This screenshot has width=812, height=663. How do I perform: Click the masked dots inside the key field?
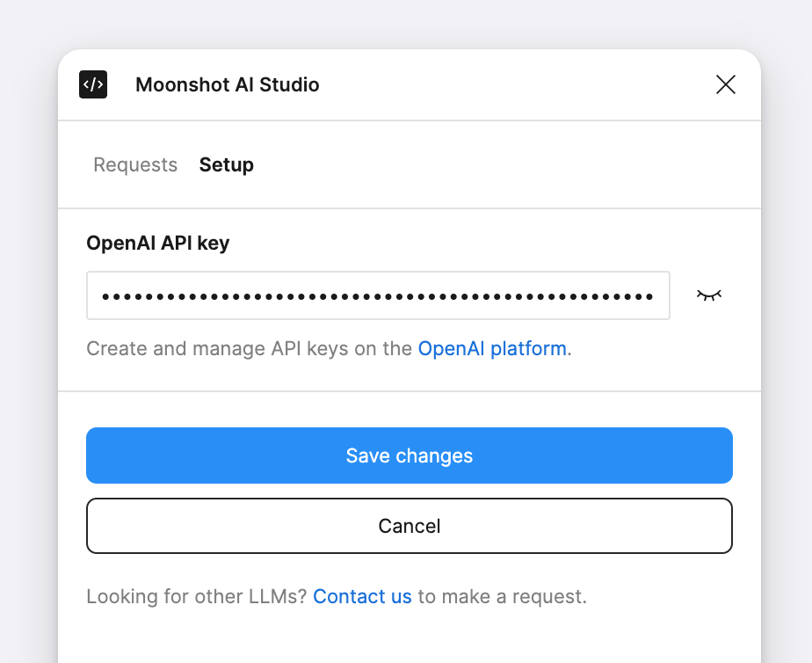click(378, 297)
